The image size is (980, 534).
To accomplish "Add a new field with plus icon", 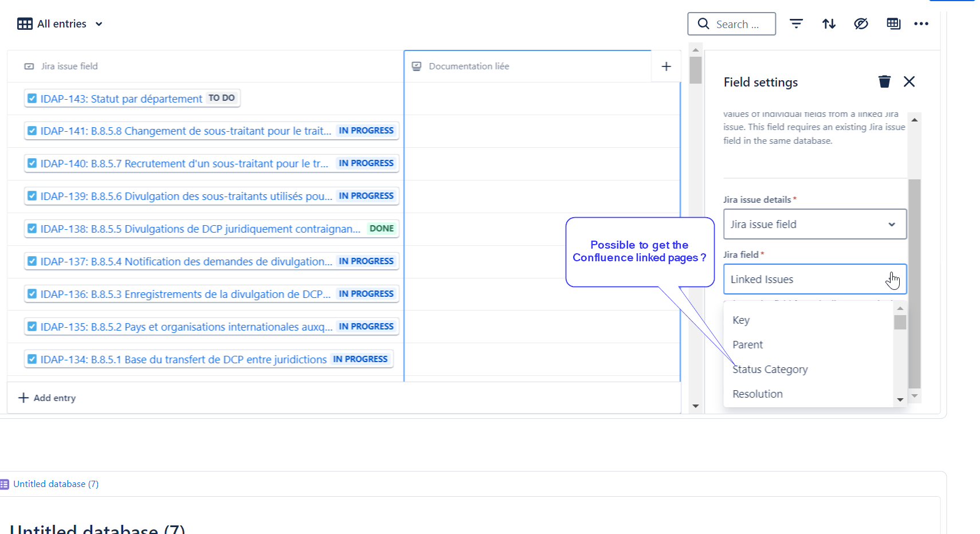I will point(666,66).
